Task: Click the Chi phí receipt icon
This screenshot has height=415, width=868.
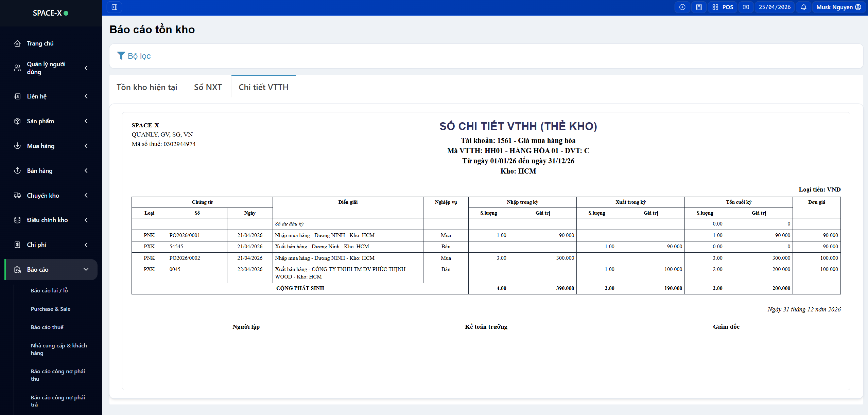Action: pyautogui.click(x=17, y=245)
